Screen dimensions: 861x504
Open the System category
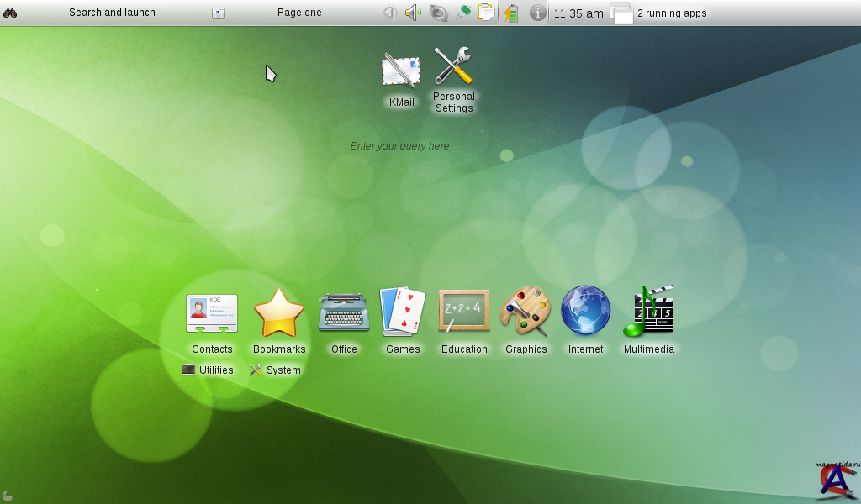[x=275, y=370]
